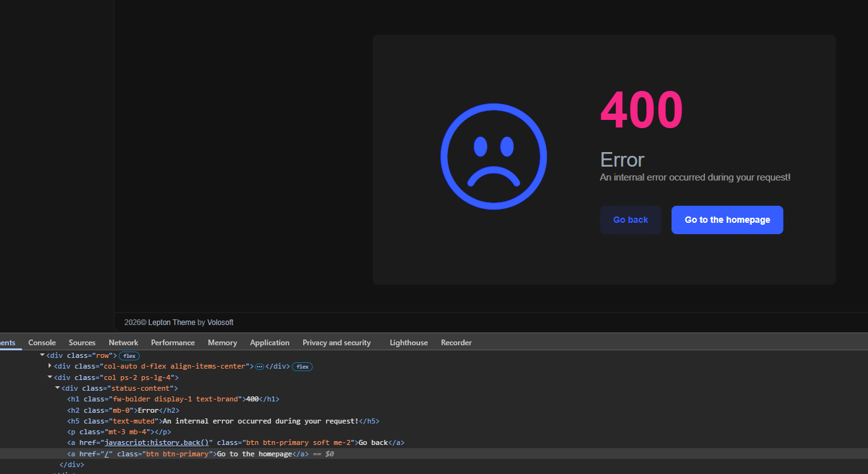Image resolution: width=868 pixels, height=474 pixels.
Task: Switch to the Console tab
Action: point(42,343)
